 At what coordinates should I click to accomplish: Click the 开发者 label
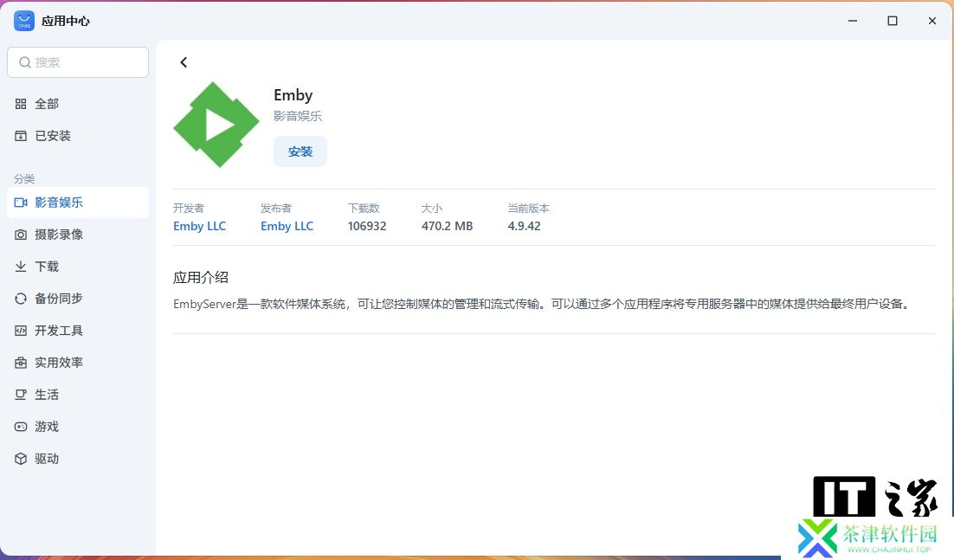click(189, 209)
